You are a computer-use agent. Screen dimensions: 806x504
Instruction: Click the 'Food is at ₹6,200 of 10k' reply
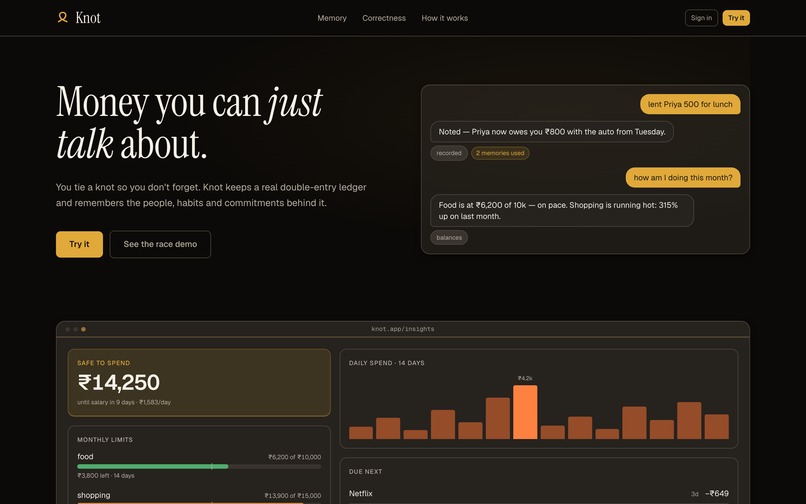point(562,211)
